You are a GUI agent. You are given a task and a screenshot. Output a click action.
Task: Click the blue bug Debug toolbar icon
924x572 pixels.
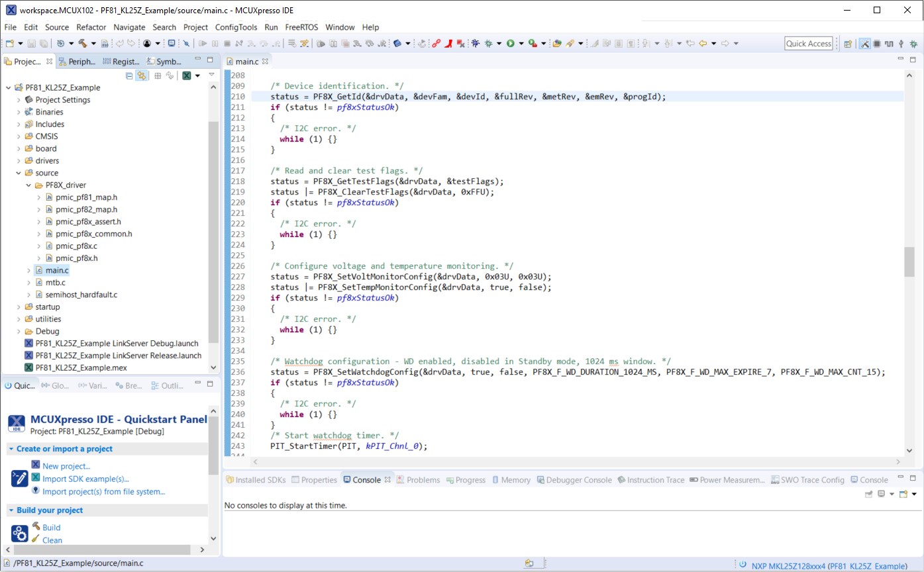[475, 44]
